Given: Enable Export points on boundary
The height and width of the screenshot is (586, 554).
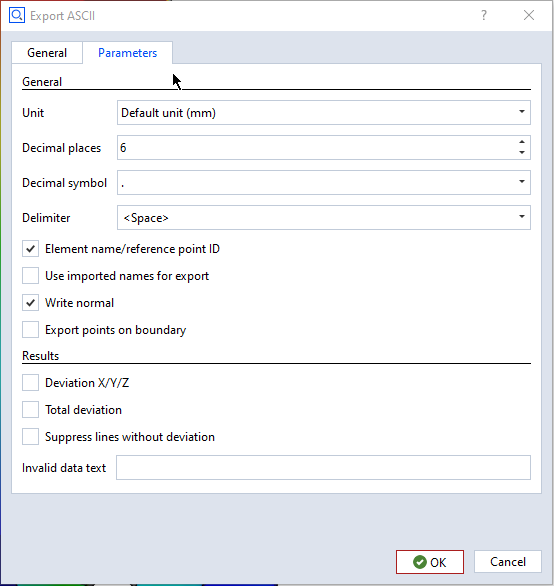Looking at the screenshot, I should [x=30, y=330].
